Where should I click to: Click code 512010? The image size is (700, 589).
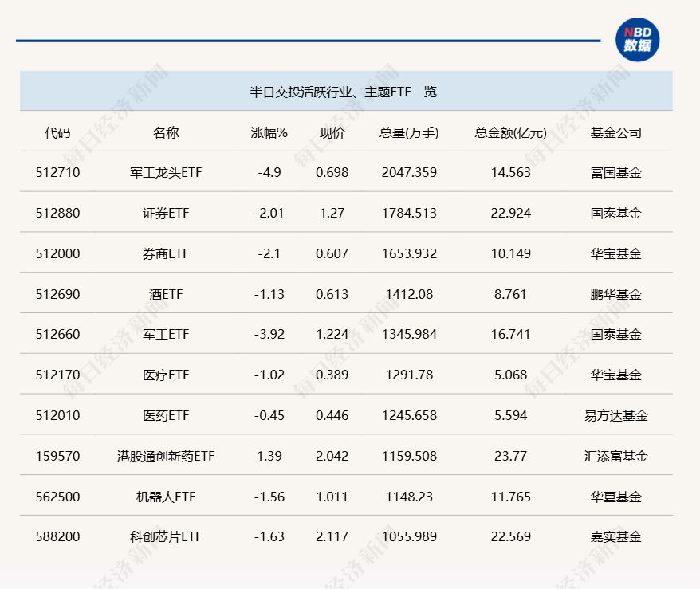58,415
